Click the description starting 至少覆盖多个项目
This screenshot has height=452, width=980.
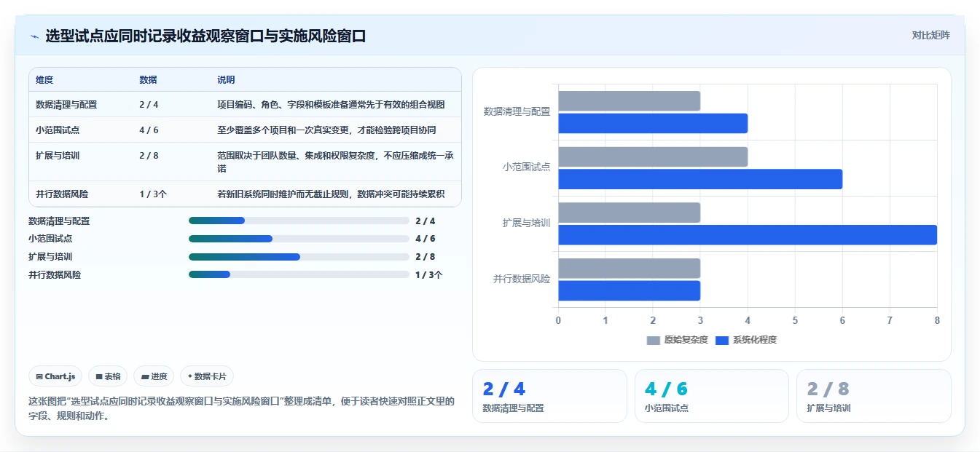326,130
